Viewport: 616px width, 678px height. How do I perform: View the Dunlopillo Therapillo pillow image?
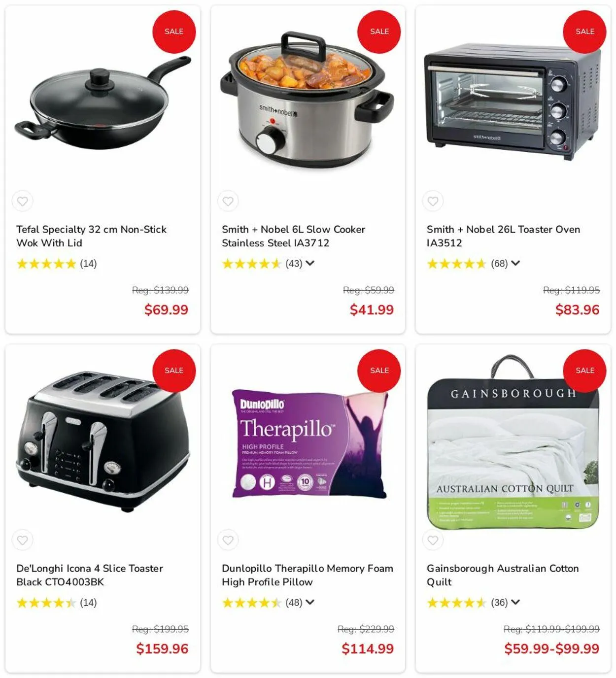310,443
